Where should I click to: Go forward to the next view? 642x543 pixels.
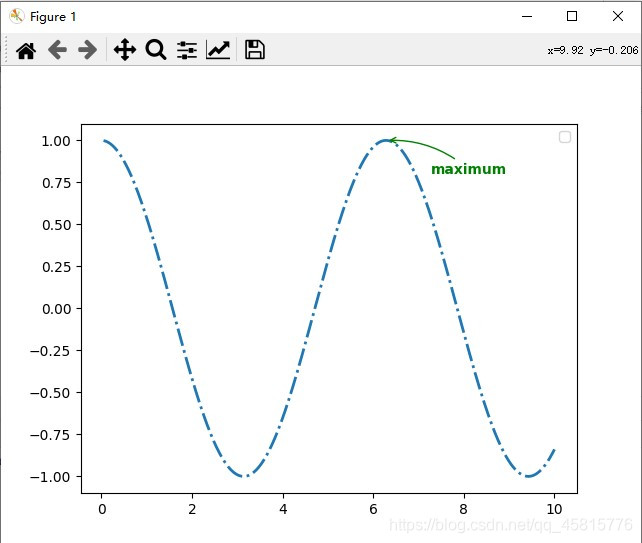88,50
